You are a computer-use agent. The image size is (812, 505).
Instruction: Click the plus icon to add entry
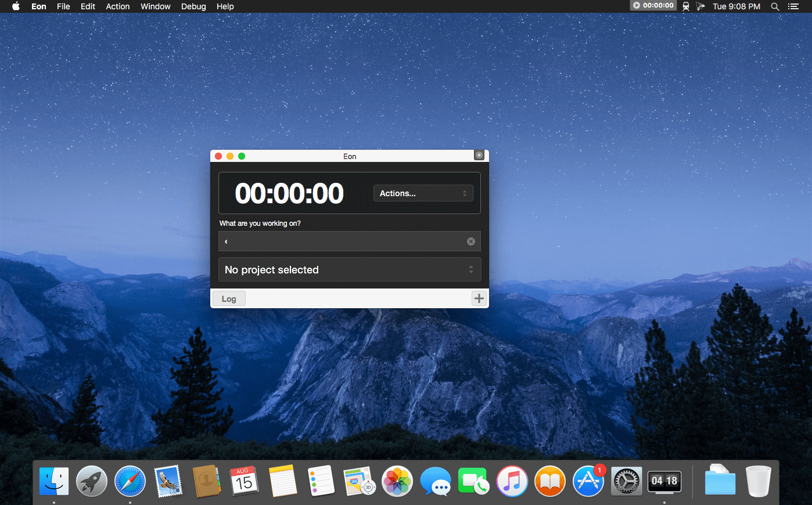tap(479, 298)
